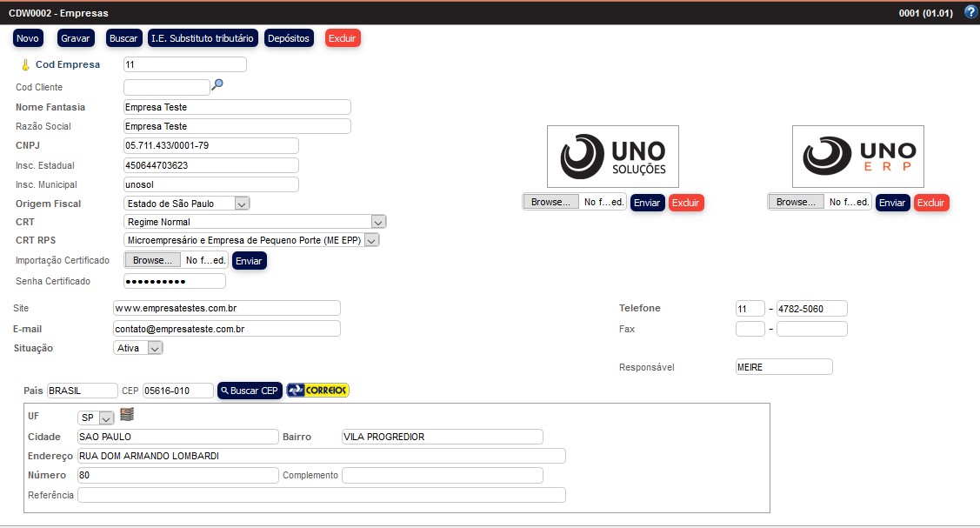Open the CRT RPS dropdown
This screenshot has width=980, height=528.
pos(252,240)
